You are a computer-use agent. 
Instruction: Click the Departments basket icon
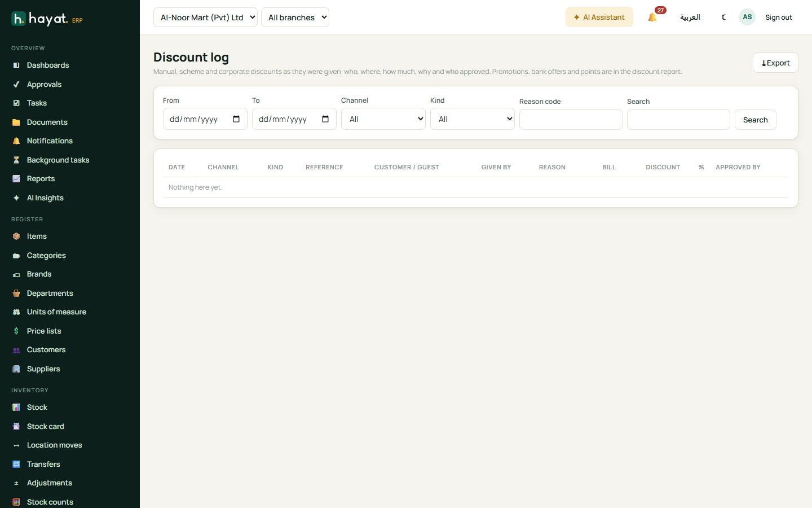click(x=16, y=294)
